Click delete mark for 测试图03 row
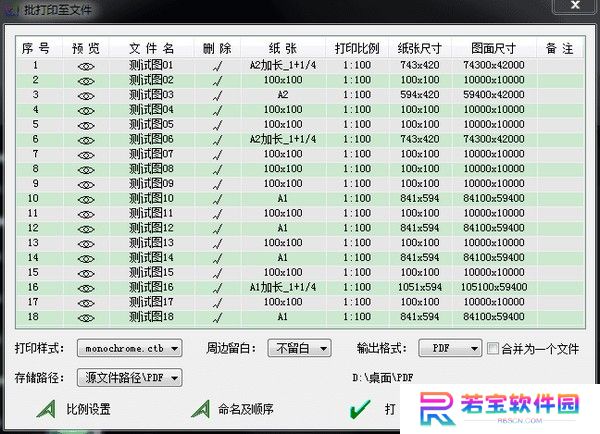 click(217, 96)
